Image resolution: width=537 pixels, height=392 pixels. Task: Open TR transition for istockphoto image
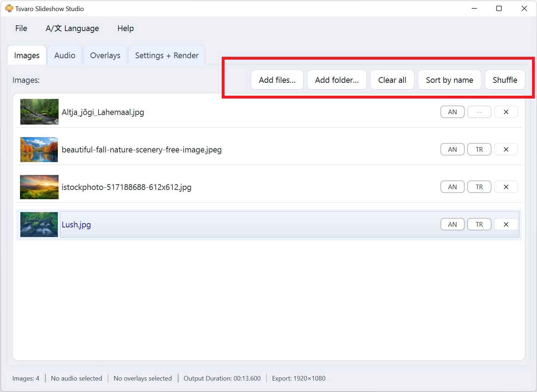tap(479, 187)
